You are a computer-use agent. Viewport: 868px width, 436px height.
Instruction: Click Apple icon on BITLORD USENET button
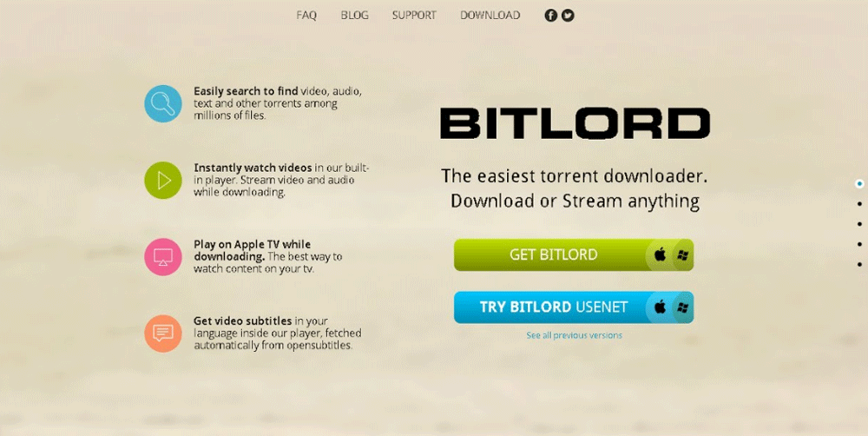(x=660, y=307)
